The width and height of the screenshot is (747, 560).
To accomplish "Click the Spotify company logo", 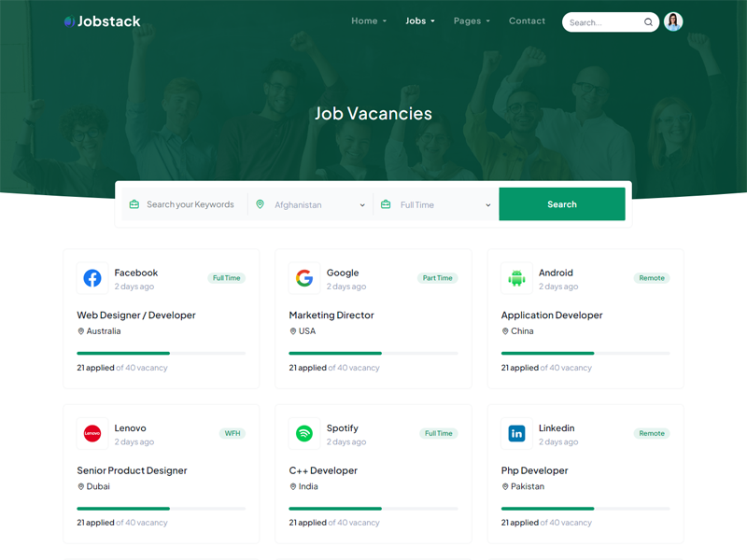I will click(304, 433).
